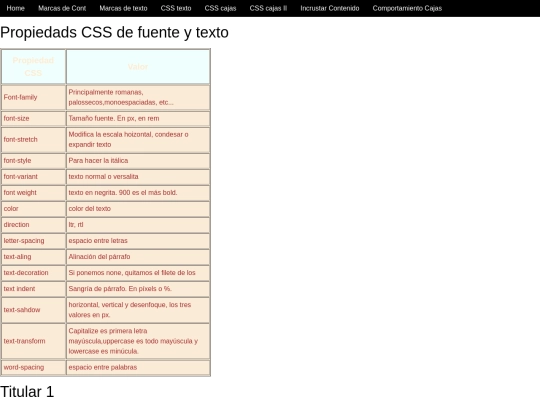540x405 pixels.
Task: Click value 'Modifica la escala hoizontal'
Action: coord(138,139)
